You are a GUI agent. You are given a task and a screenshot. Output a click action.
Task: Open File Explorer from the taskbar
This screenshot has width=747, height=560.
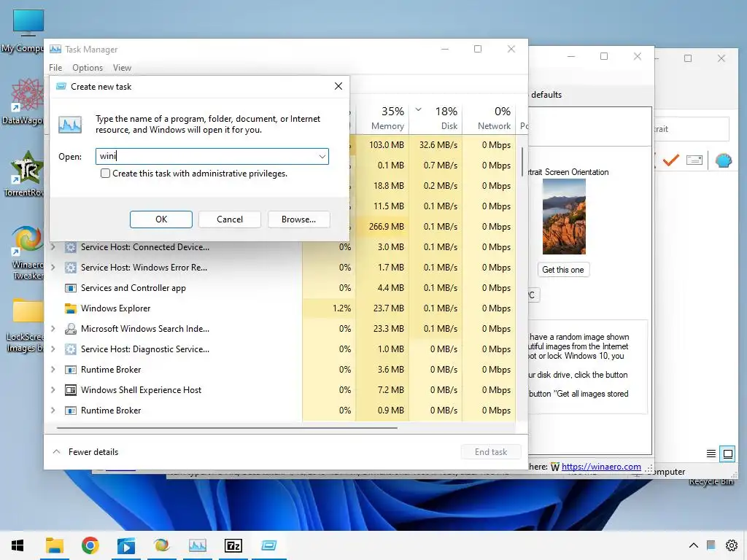[54, 545]
